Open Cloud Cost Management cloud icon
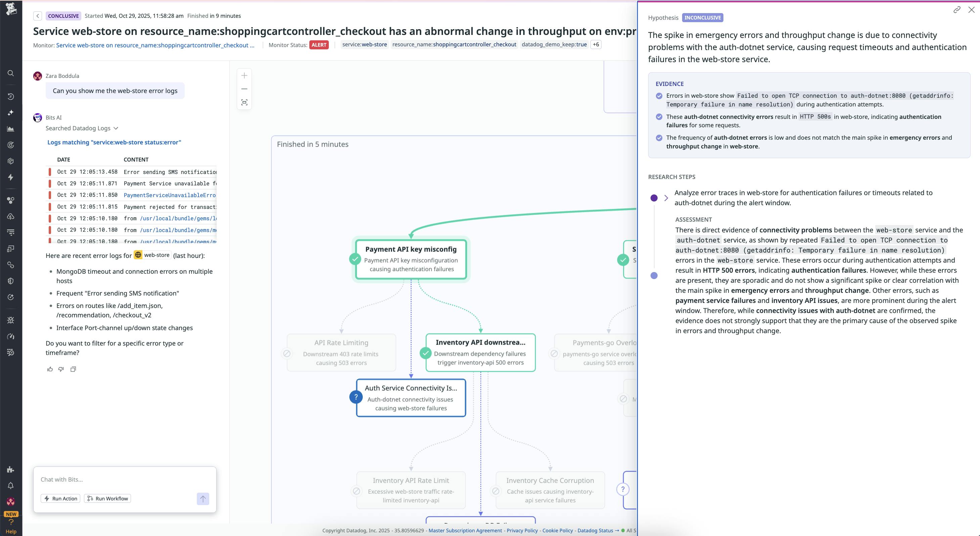980x536 pixels. coord(11,217)
